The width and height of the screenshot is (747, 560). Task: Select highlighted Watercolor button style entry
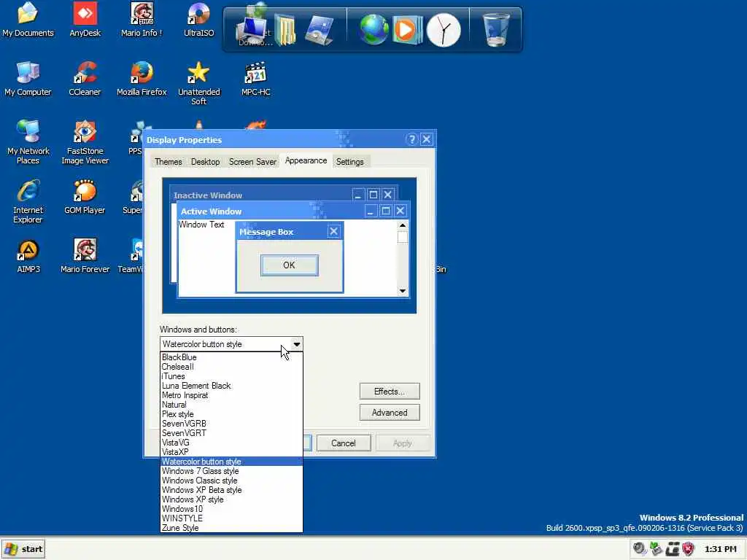tap(231, 462)
